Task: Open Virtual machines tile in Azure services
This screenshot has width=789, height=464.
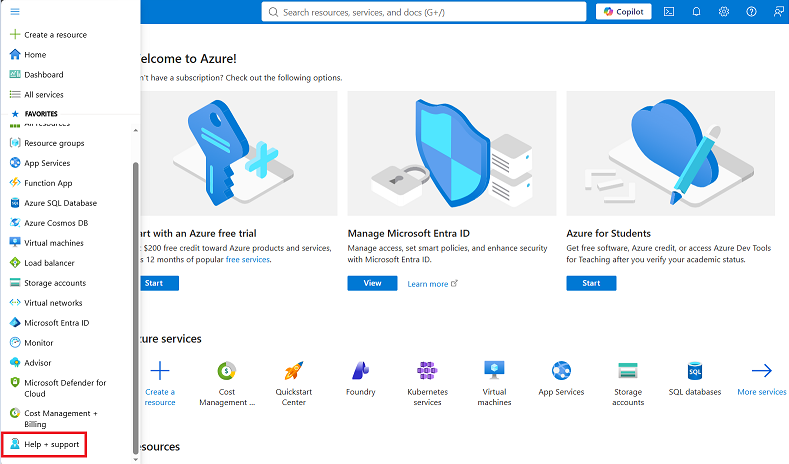Action: (x=495, y=383)
